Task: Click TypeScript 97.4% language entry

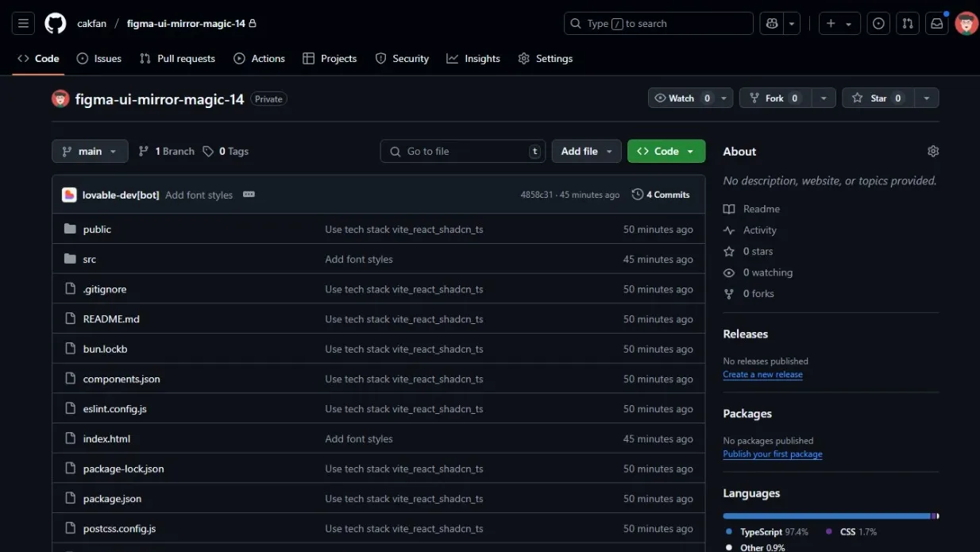Action: point(766,532)
